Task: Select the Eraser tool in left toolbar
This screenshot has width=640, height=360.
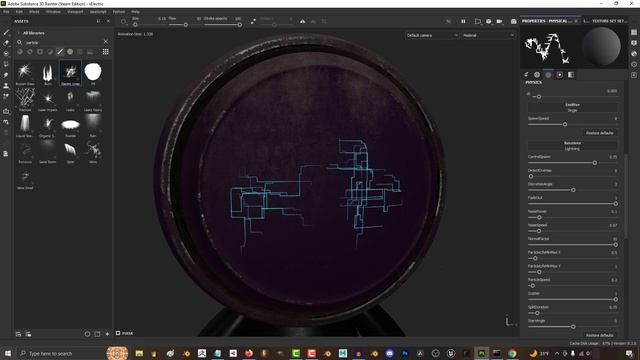Action: click(x=6, y=42)
